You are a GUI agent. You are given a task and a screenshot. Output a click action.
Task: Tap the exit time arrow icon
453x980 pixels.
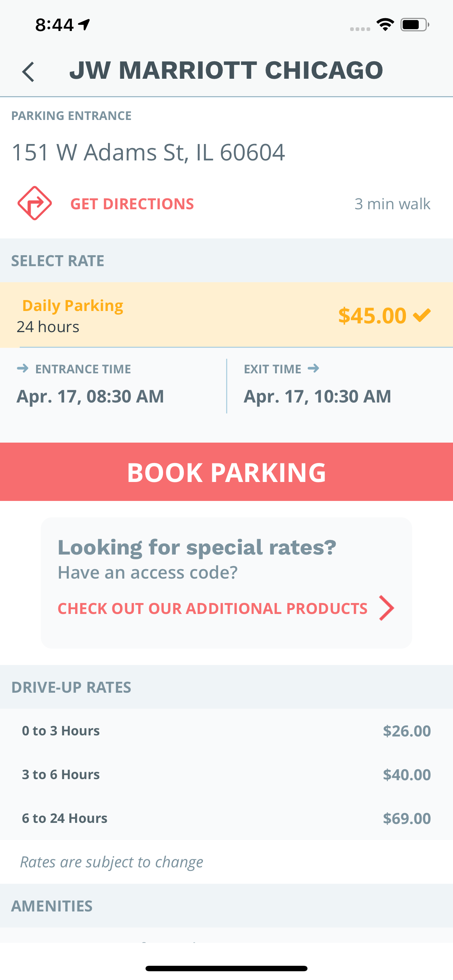pos(313,368)
